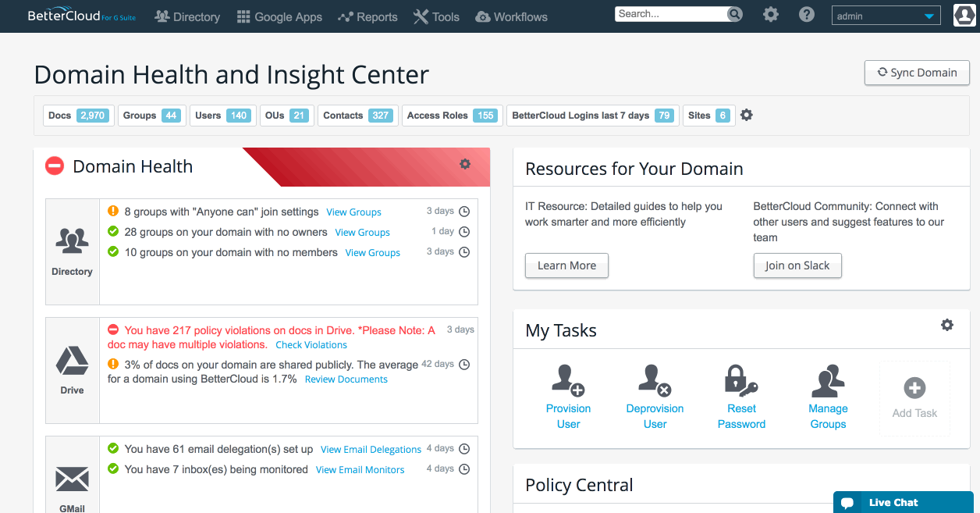The image size is (980, 513).
Task: Open the Access Roles 155 stat
Action: tap(453, 116)
